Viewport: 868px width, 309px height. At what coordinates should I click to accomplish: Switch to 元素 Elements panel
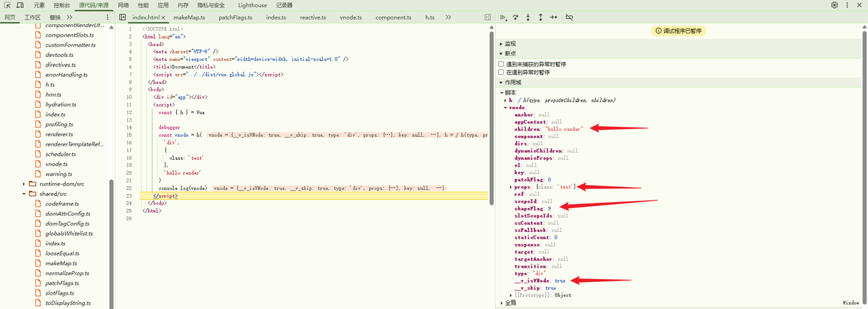(39, 5)
